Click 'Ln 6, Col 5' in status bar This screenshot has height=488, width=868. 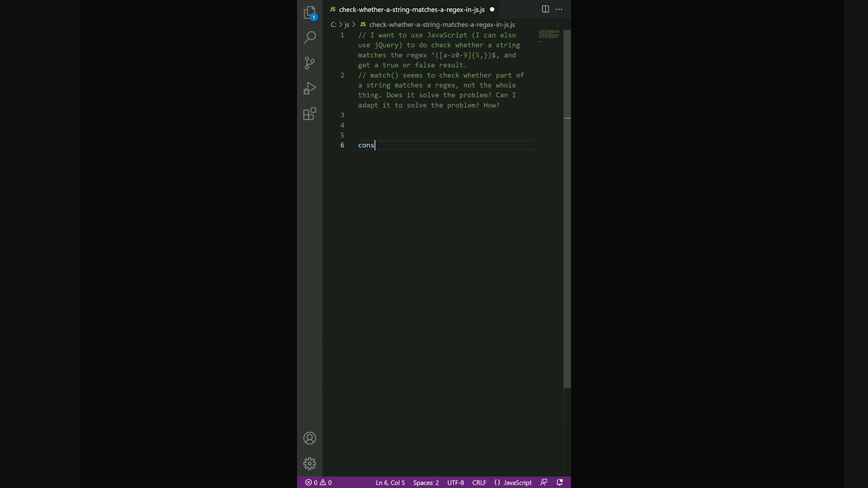[391, 483]
